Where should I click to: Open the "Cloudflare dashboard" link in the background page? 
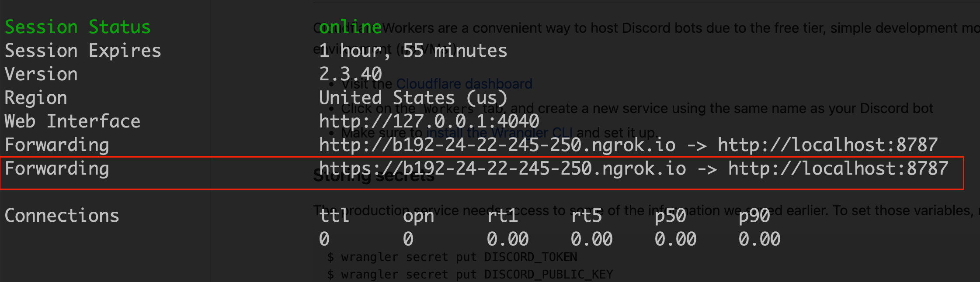point(464,84)
